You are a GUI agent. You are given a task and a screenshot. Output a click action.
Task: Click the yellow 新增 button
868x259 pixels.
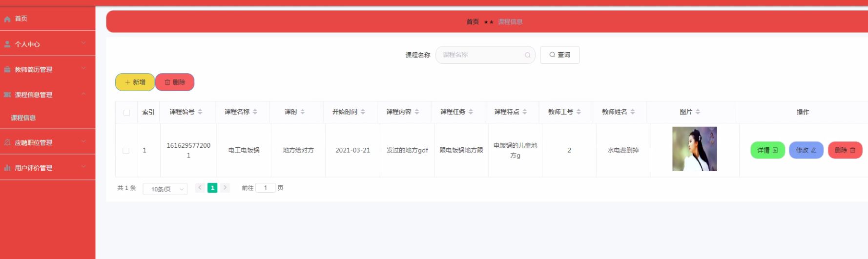click(x=135, y=82)
